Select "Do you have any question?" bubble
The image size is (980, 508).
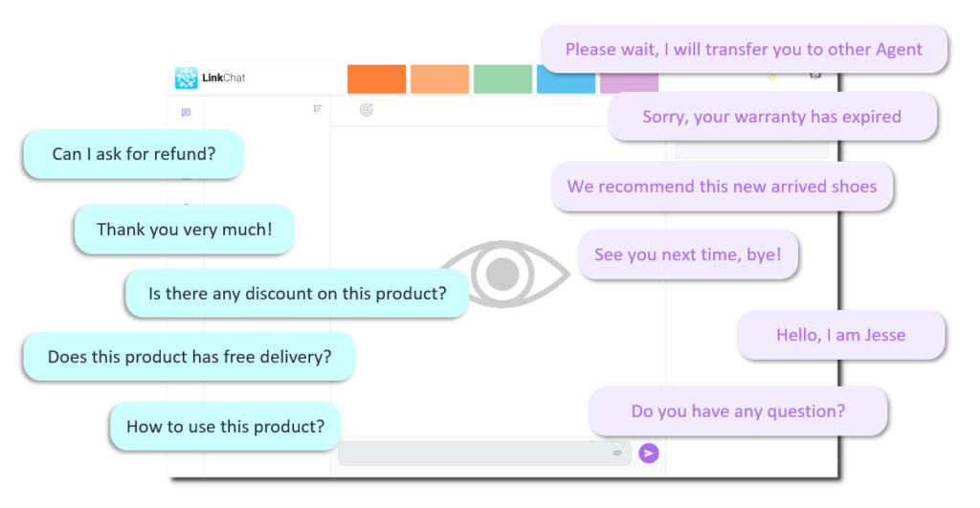pyautogui.click(x=738, y=411)
